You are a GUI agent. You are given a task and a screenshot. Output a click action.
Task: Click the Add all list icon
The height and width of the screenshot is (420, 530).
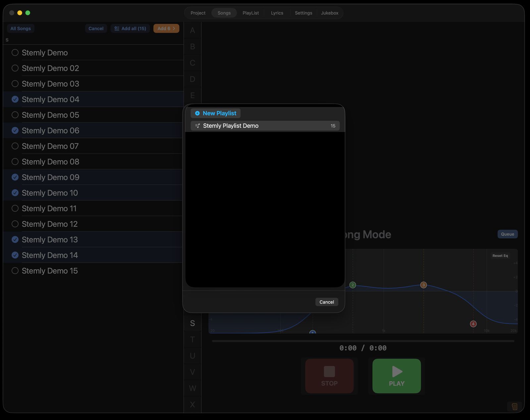point(117,28)
